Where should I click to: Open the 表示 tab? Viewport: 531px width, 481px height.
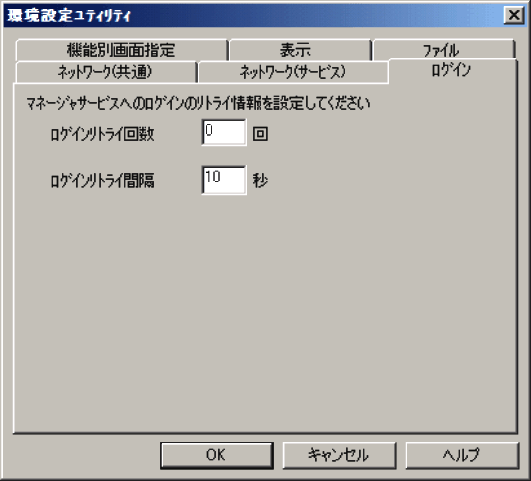coord(300,50)
